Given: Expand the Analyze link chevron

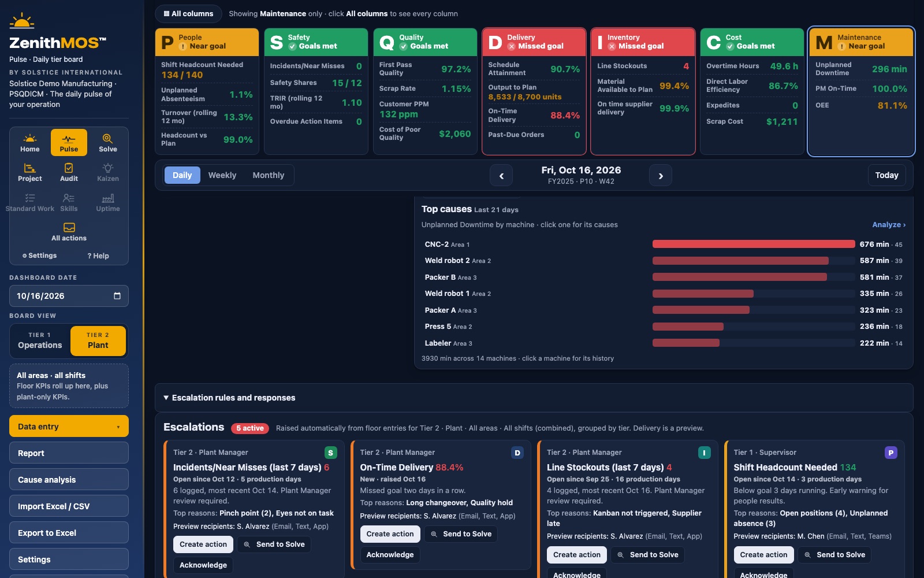Looking at the screenshot, I should coord(889,225).
